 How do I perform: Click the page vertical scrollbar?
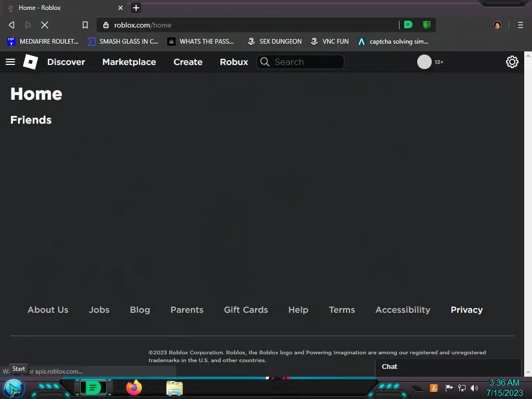click(x=528, y=214)
